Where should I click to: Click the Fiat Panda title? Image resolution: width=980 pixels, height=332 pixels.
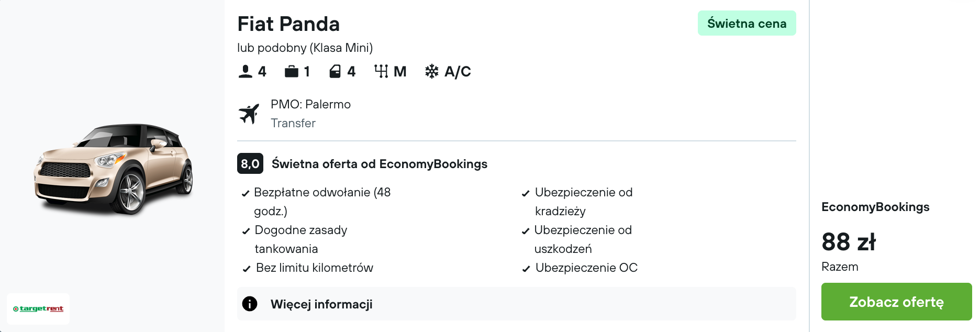tap(288, 24)
